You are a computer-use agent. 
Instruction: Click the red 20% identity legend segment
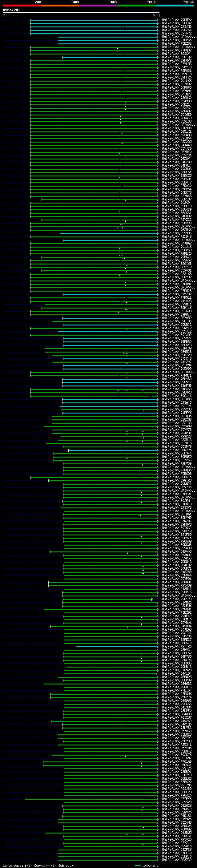pyautogui.click(x=22, y=6)
